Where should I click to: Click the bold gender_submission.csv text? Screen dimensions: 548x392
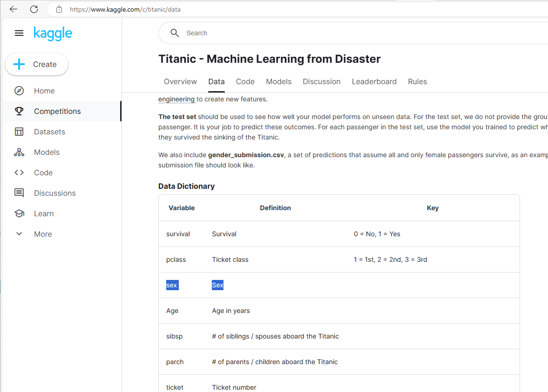pyautogui.click(x=246, y=155)
